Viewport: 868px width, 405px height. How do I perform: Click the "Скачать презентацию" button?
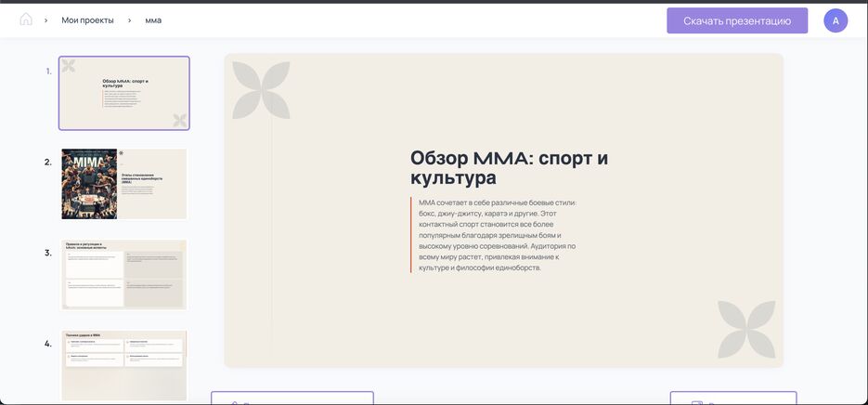(x=737, y=20)
